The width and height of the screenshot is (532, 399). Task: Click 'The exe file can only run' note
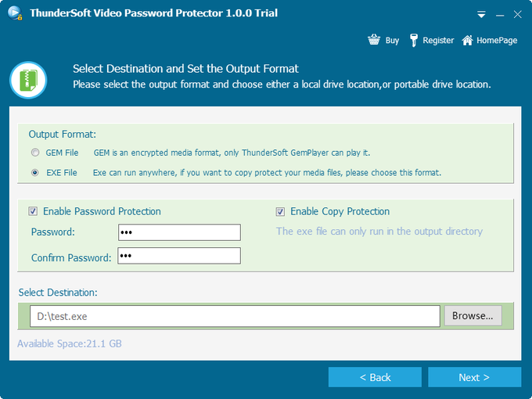pyautogui.click(x=379, y=232)
